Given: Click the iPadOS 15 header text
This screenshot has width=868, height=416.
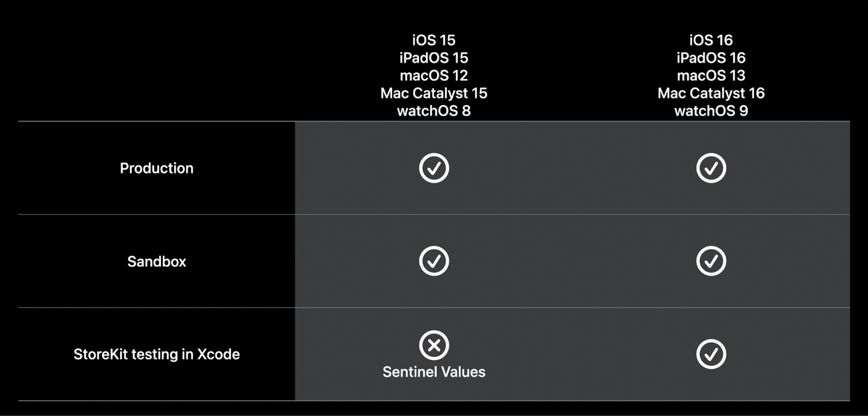Looking at the screenshot, I should (x=434, y=58).
